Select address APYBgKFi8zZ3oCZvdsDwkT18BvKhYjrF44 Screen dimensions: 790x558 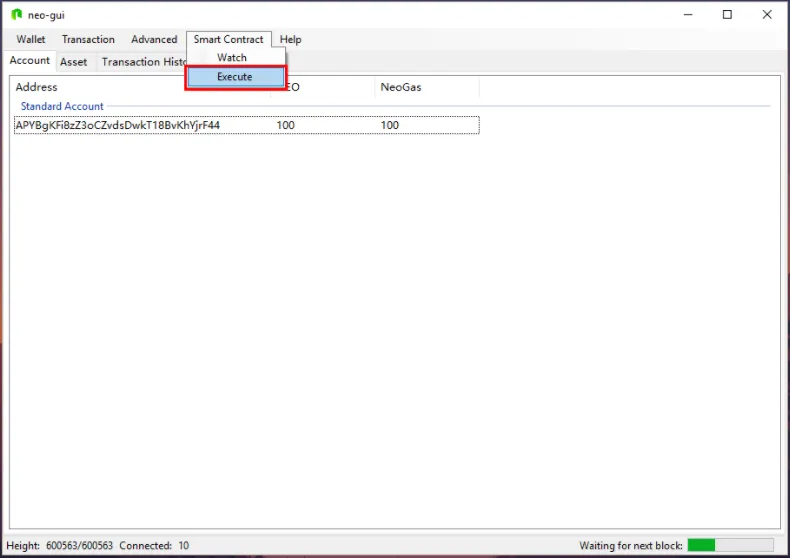(118, 125)
